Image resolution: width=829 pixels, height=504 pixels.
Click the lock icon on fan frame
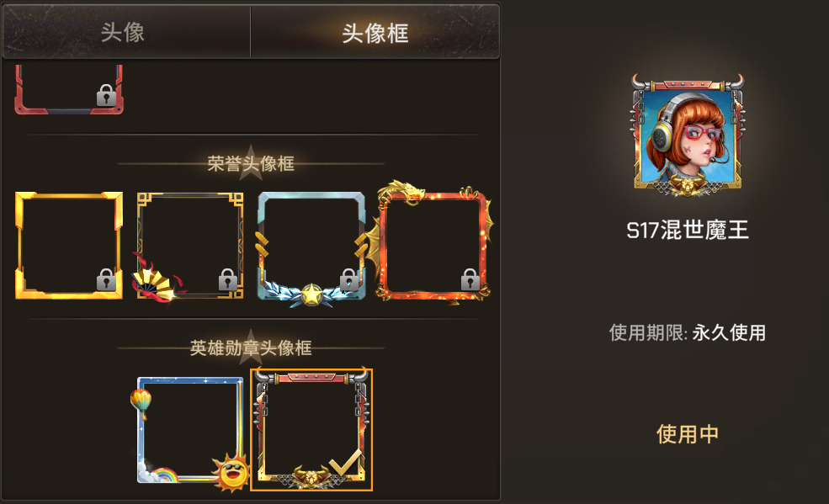click(x=228, y=279)
